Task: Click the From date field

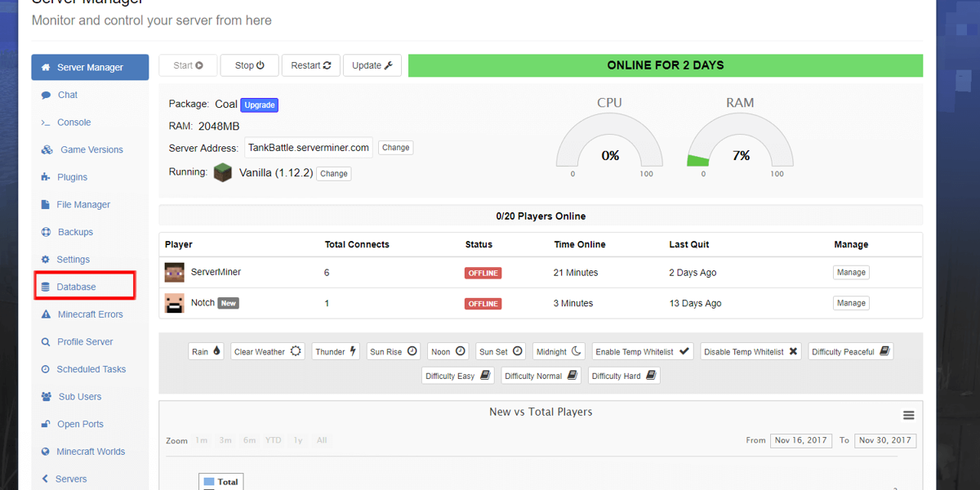Action: 800,440
